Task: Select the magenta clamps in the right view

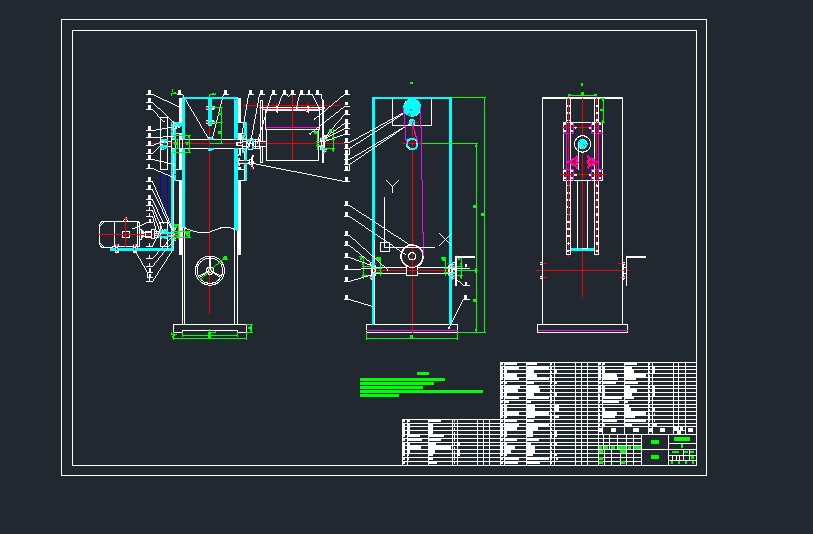Action: [x=582, y=163]
